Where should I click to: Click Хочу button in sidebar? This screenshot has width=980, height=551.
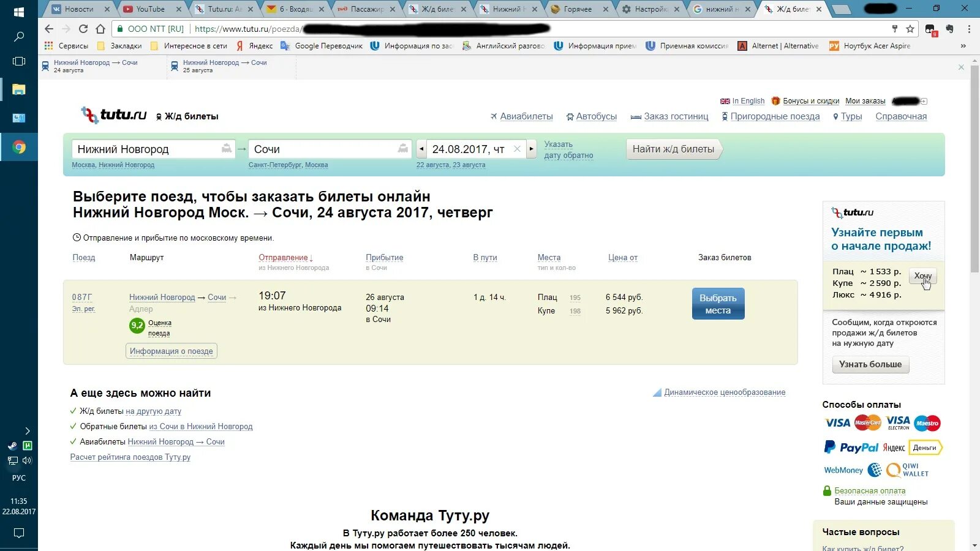(922, 276)
